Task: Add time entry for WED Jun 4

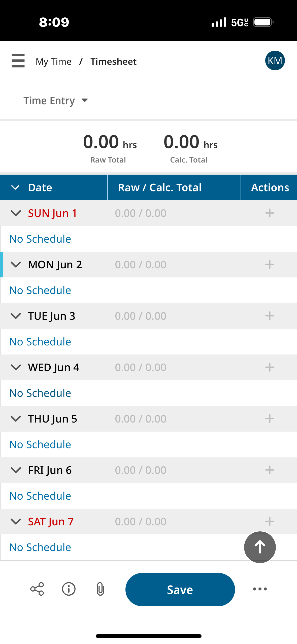Action: 270,367
